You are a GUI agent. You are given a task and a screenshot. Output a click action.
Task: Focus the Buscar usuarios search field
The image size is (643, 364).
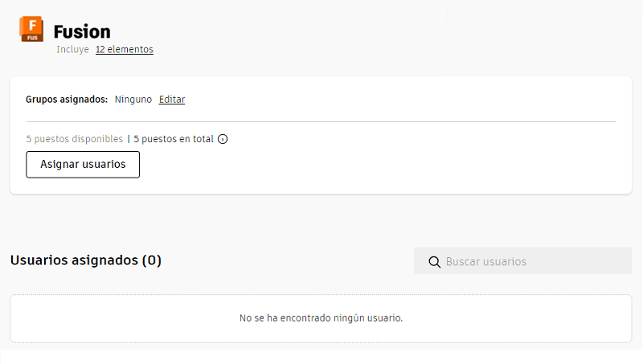(x=530, y=262)
